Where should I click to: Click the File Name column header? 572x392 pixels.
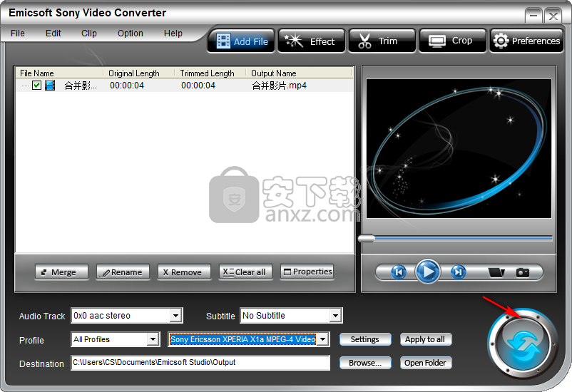tap(60, 73)
